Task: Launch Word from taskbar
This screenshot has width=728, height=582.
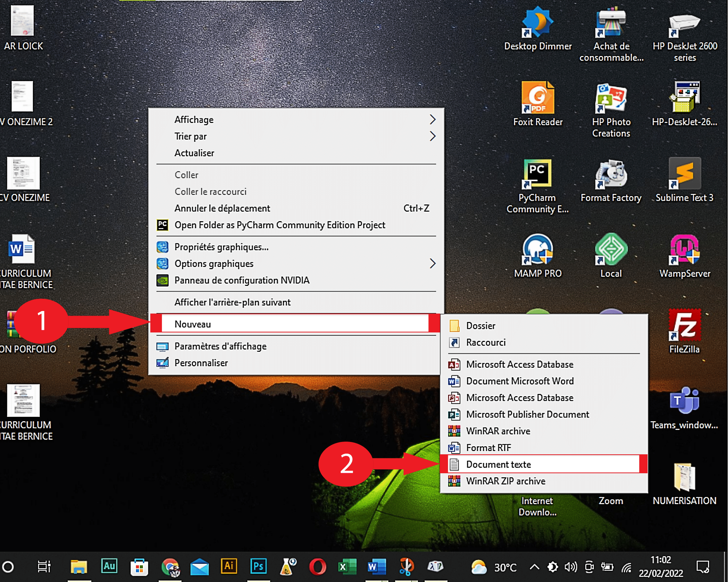Action: coord(377,567)
